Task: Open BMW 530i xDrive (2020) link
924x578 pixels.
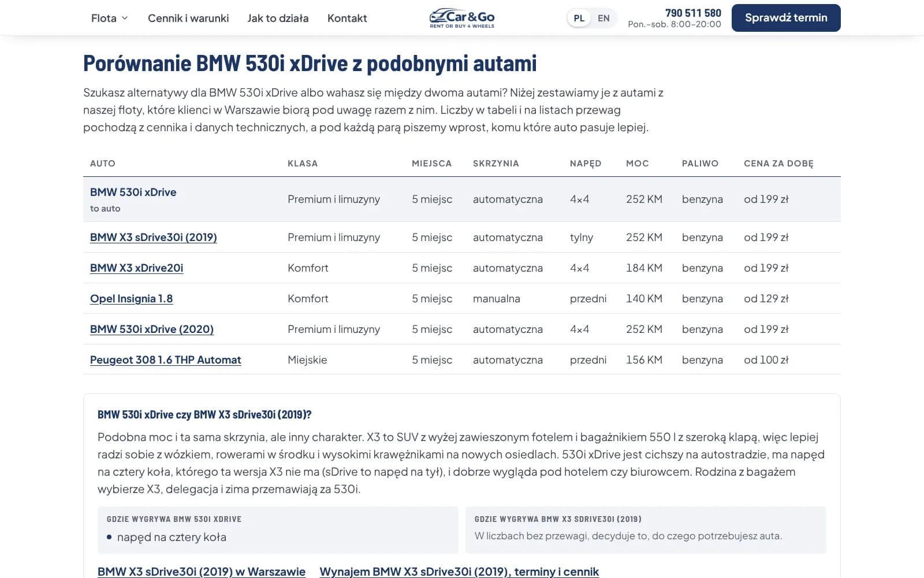Action: point(152,329)
